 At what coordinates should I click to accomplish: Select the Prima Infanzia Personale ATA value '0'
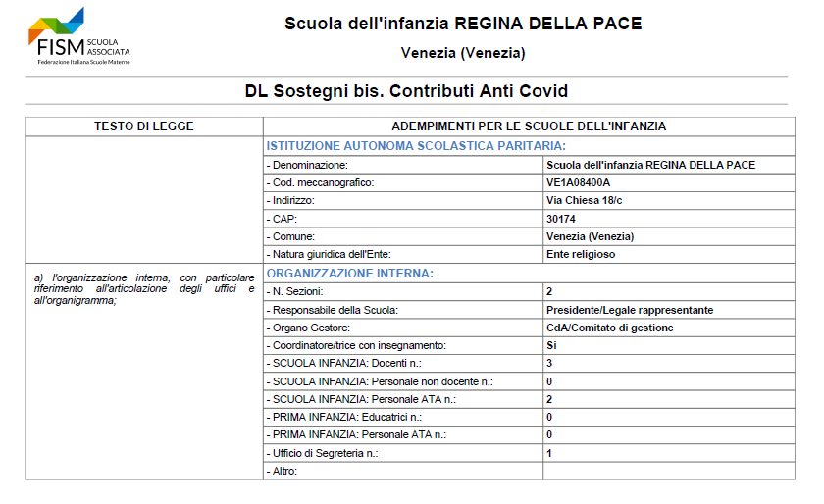[x=549, y=435]
